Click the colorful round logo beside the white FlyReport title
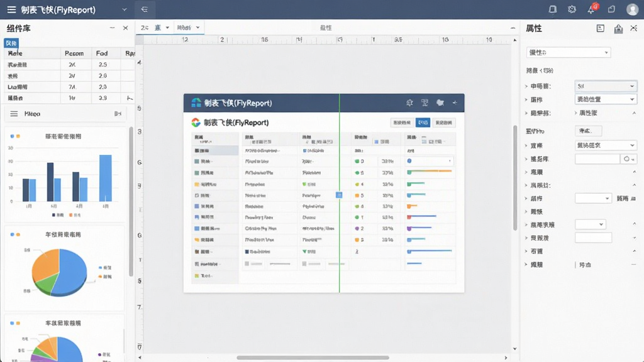644x362 pixels. (x=196, y=123)
